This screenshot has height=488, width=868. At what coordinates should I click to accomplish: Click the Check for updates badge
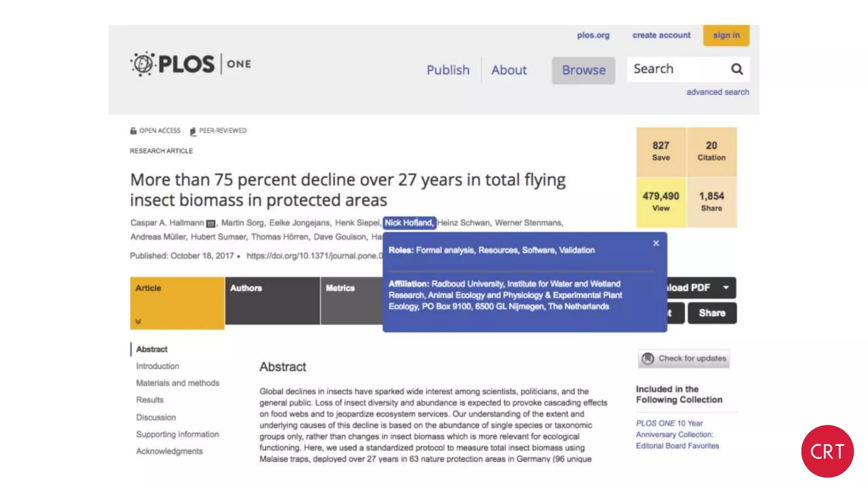click(684, 358)
